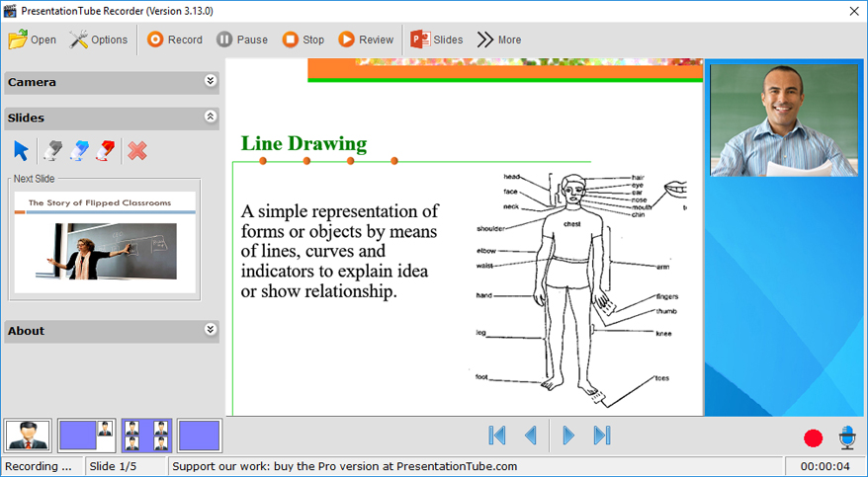Image resolution: width=868 pixels, height=477 pixels.
Task: Pick the blue marker pen
Action: [x=79, y=150]
